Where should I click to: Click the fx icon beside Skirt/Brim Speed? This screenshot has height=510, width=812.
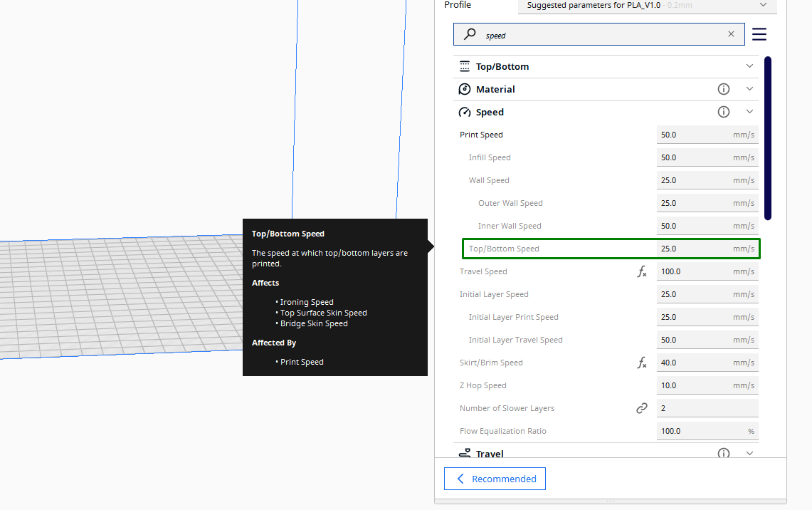click(641, 363)
